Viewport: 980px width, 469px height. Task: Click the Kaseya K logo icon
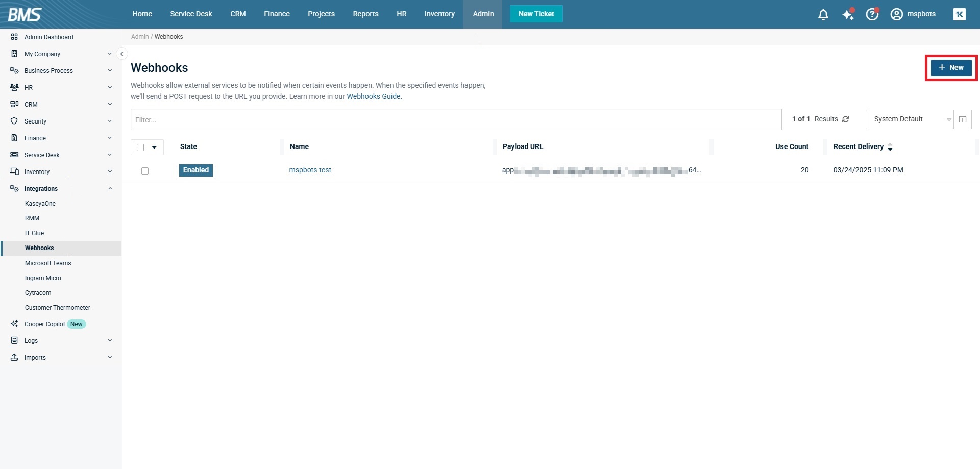[959, 14]
